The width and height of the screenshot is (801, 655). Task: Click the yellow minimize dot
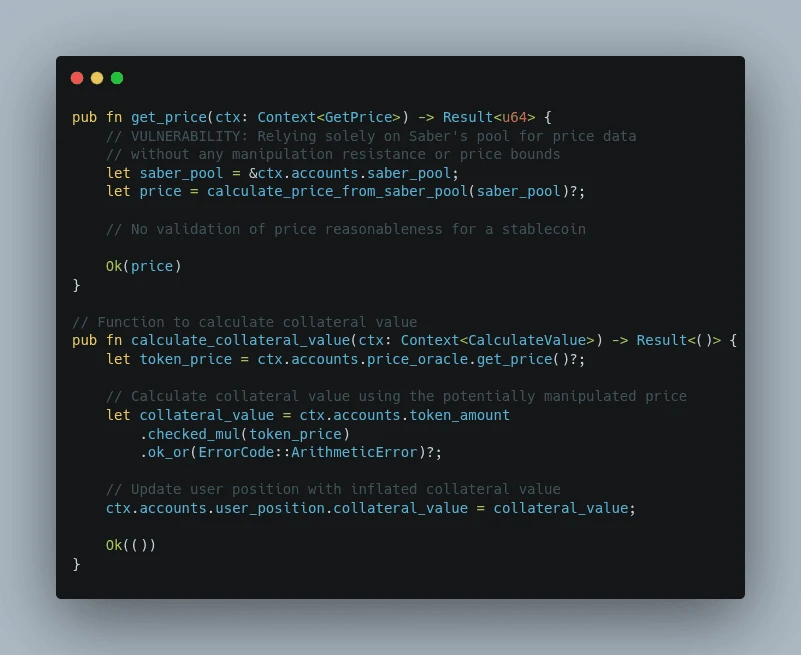[x=97, y=78]
